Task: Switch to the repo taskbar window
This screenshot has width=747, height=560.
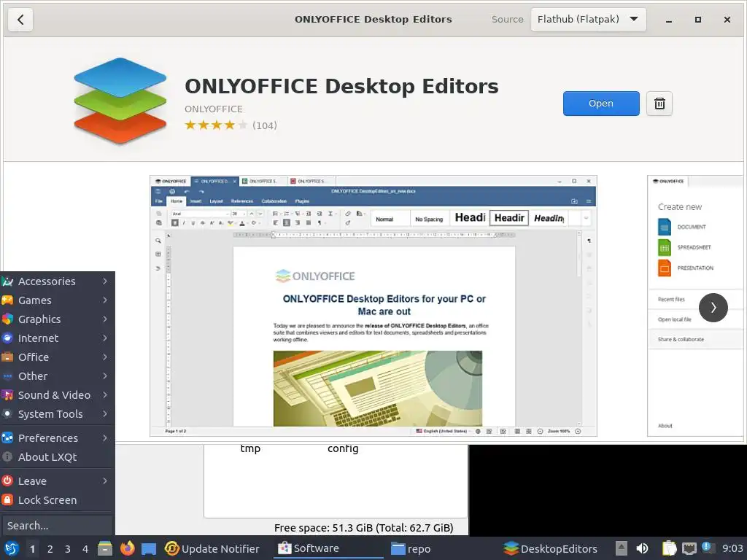Action: pyautogui.click(x=411, y=548)
